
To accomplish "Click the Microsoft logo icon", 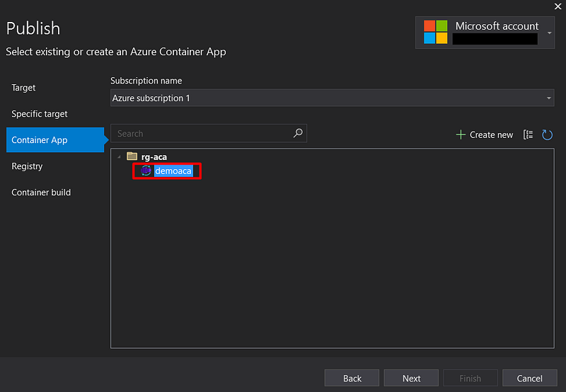I will pos(435,32).
